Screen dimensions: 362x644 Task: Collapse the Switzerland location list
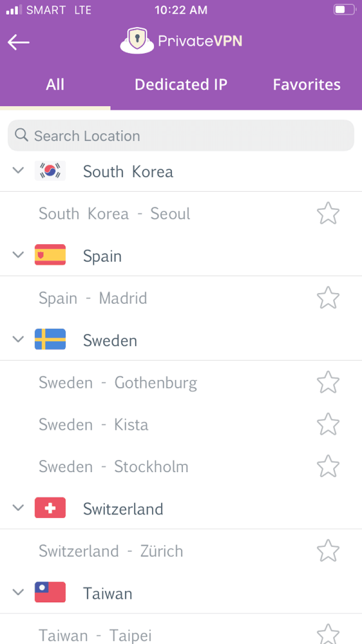(x=18, y=508)
